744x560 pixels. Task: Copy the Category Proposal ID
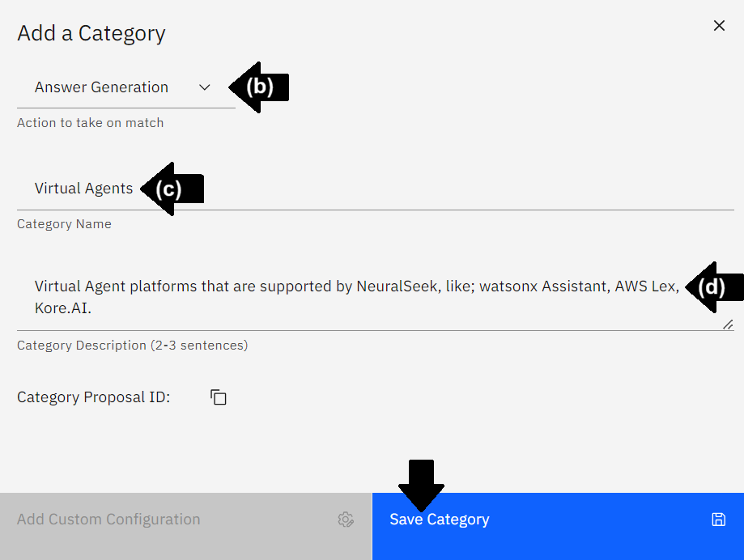(x=219, y=397)
